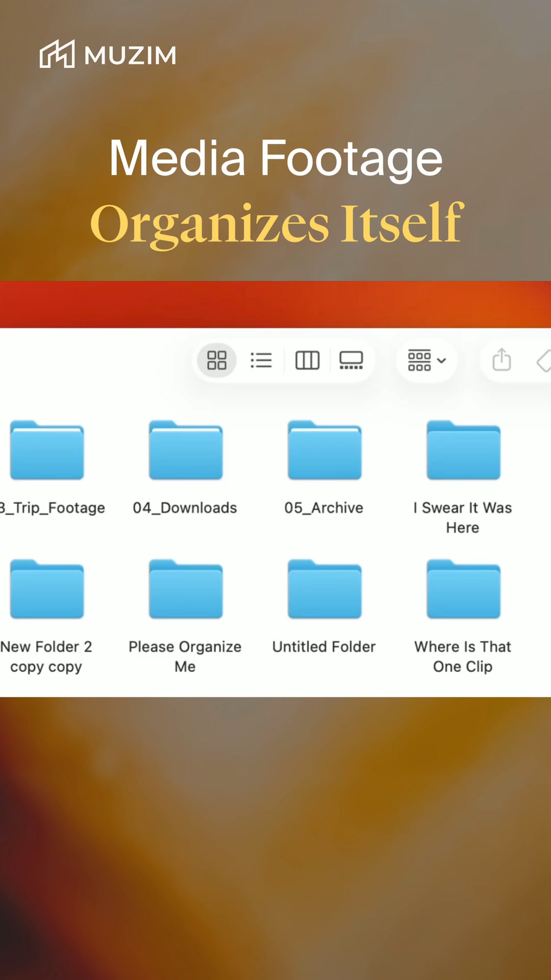Click the Please Organize Me label

(185, 656)
